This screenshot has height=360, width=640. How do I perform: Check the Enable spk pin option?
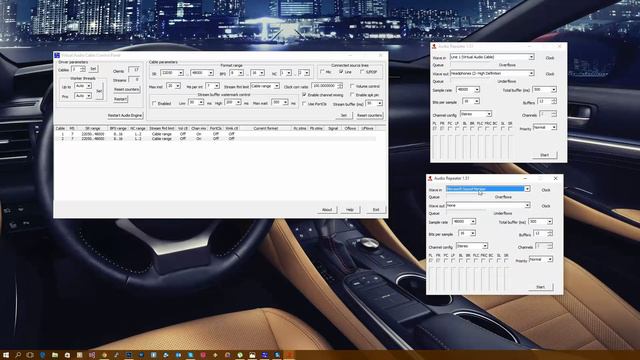pyautogui.click(x=352, y=95)
